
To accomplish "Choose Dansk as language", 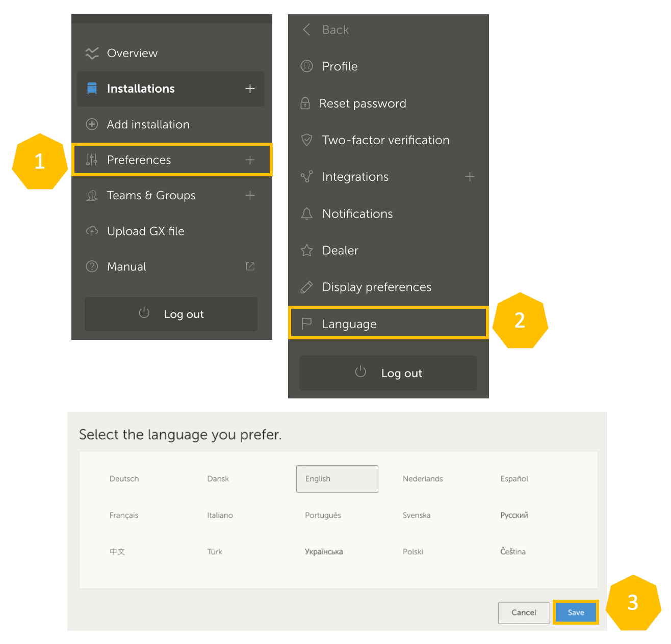I will coord(218,478).
